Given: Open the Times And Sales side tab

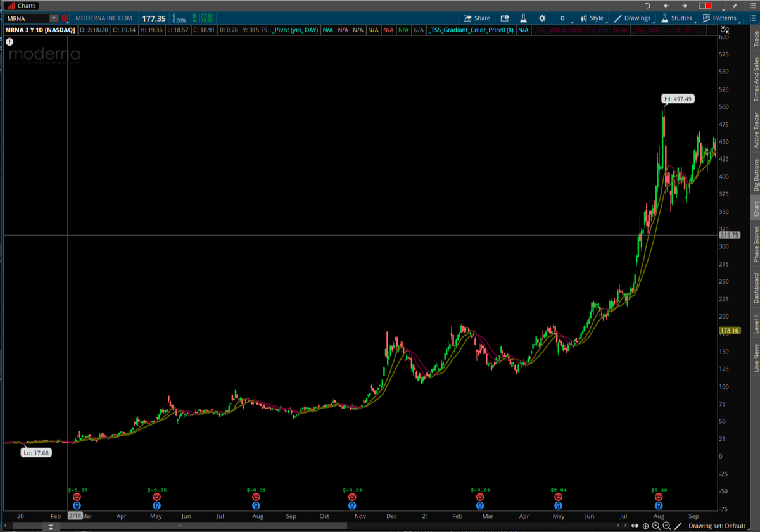Looking at the screenshot, I should point(755,79).
